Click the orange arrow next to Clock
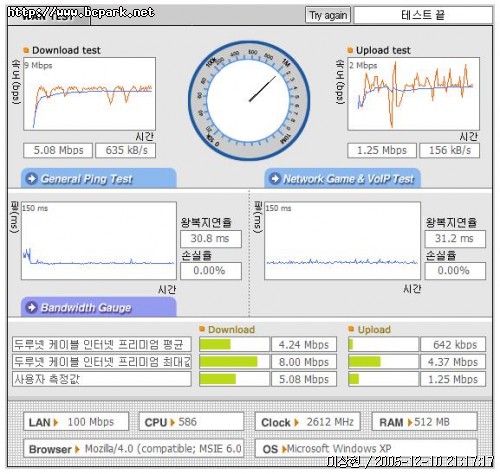The height and width of the screenshot is (474, 500). [296, 423]
